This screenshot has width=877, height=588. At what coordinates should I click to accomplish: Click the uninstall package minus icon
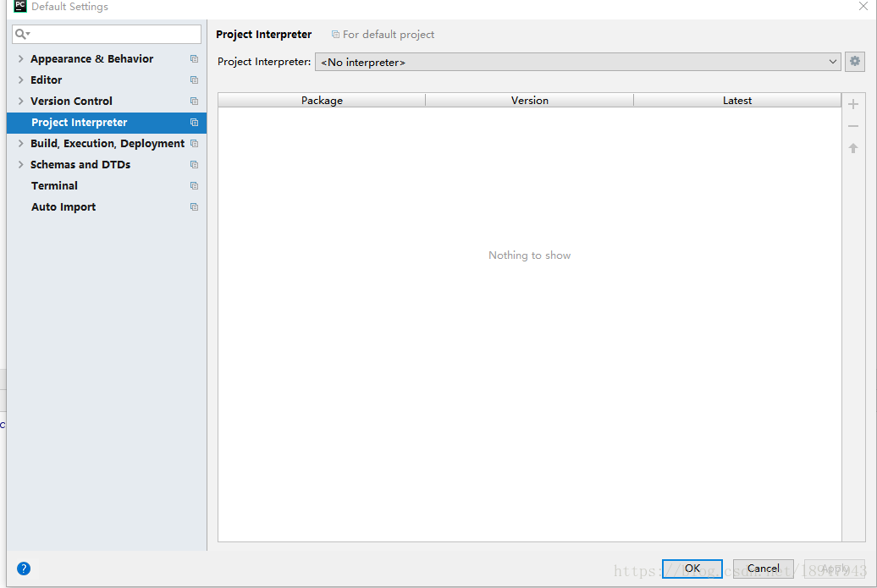853,126
